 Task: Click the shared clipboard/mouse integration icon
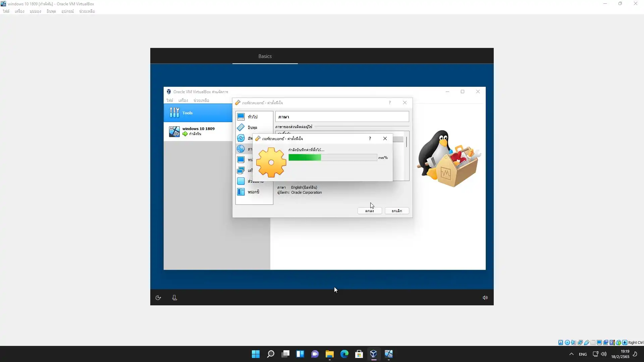tap(606, 343)
